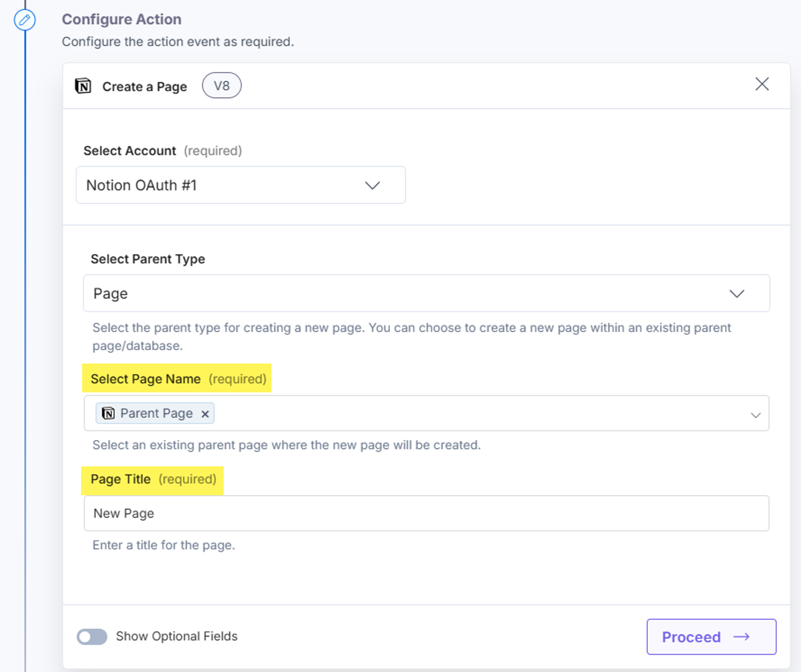This screenshot has height=672, width=801.
Task: Open the Select Account dropdown
Action: point(241,185)
